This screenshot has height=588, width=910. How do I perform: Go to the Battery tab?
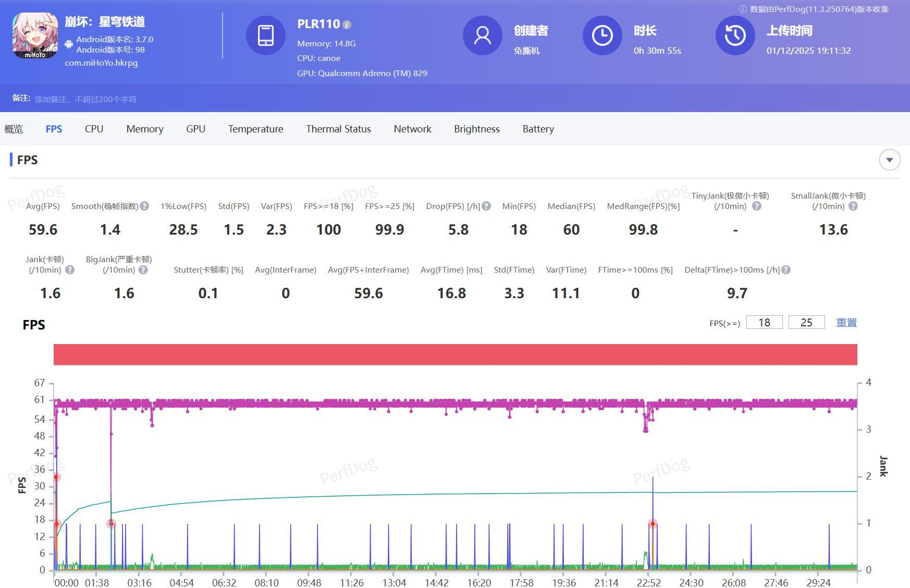pyautogui.click(x=538, y=129)
